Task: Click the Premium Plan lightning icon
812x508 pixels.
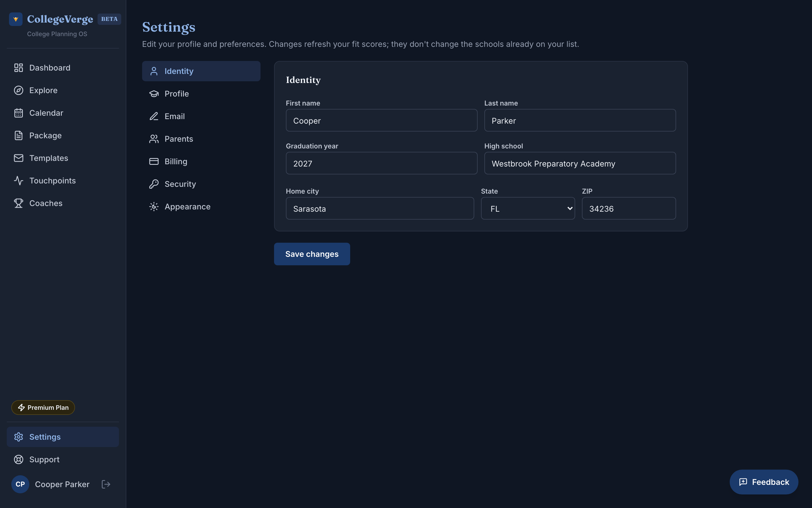Action: click(21, 408)
